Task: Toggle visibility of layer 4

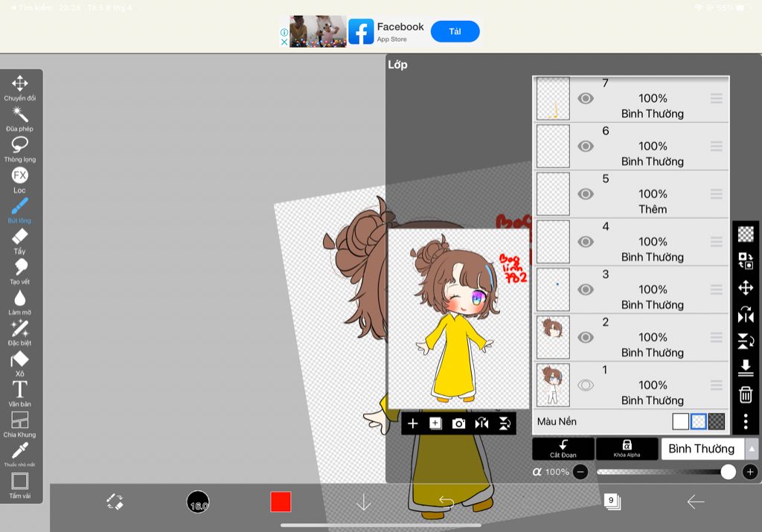Action: point(586,242)
